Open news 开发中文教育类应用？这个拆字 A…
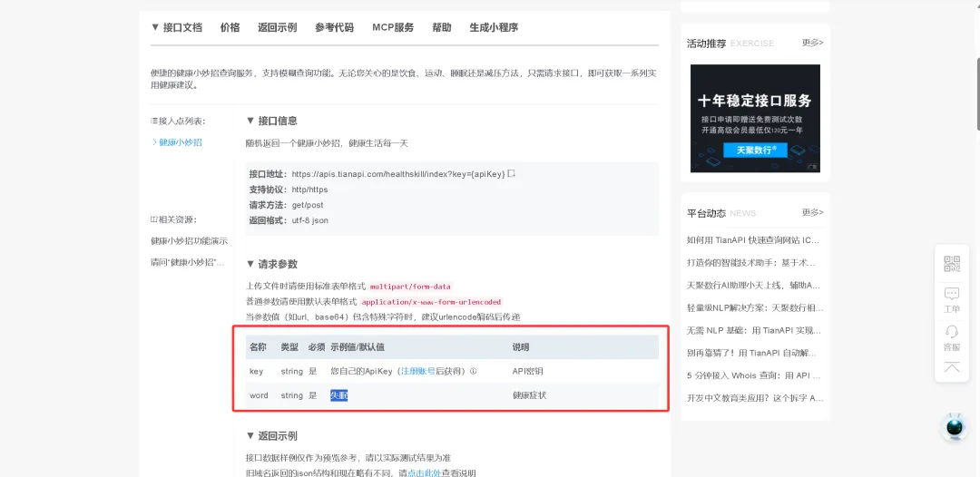Screen dimensions: 980x477 755,398
